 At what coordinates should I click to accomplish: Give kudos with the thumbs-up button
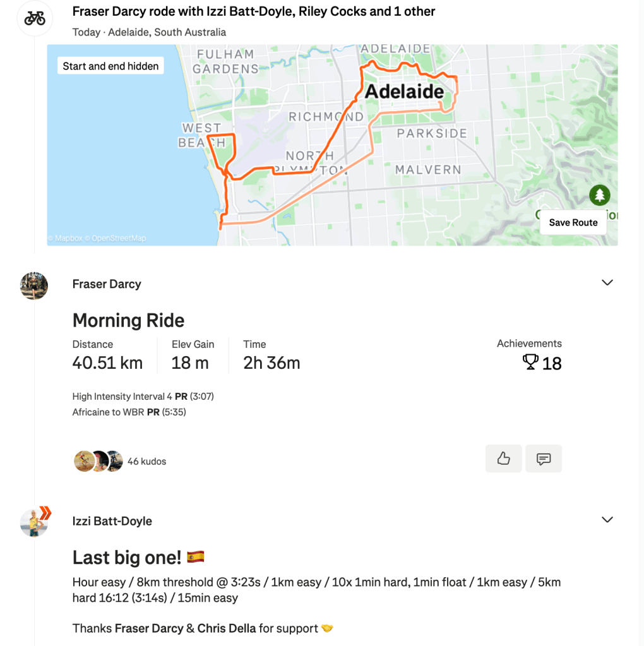pos(503,458)
